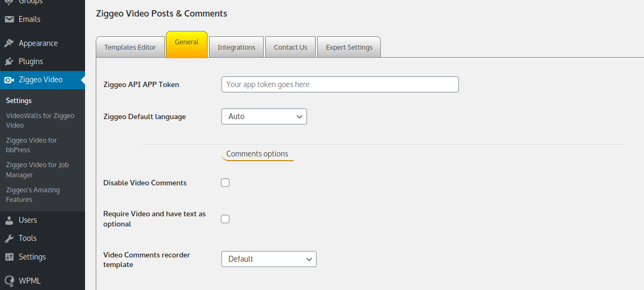Open the Ziggeo Settings submenu link
This screenshot has height=290, width=644.
[x=19, y=100]
